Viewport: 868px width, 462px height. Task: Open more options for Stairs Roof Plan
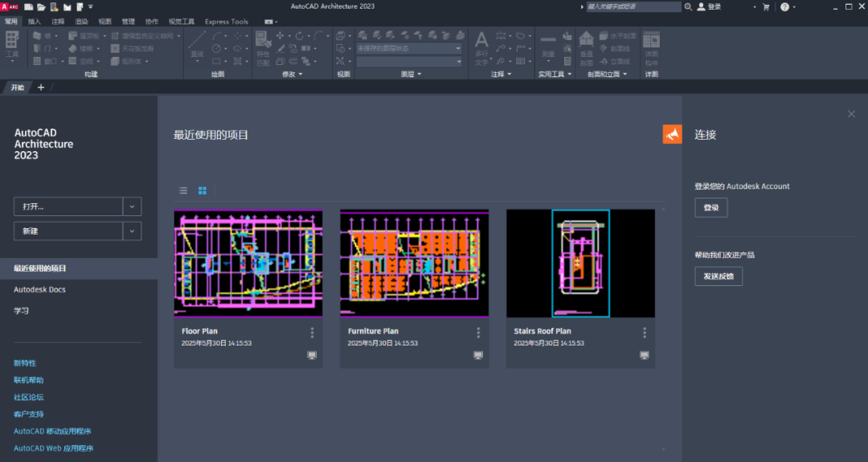click(644, 333)
